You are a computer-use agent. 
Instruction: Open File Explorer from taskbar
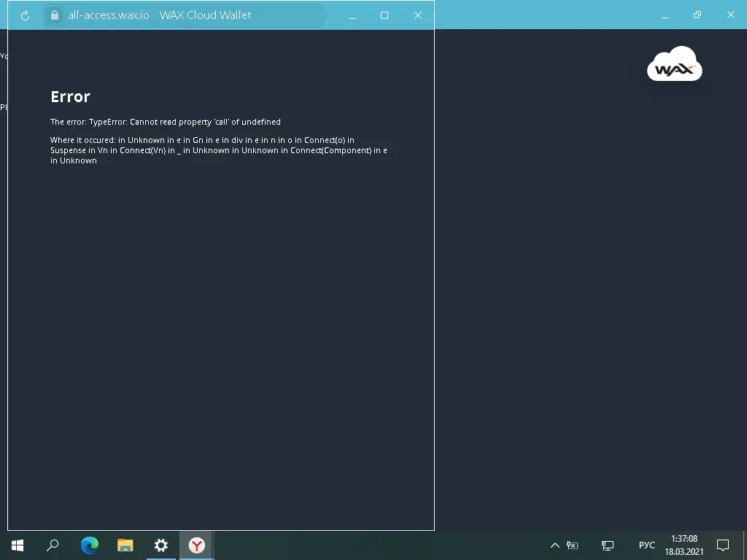125,545
